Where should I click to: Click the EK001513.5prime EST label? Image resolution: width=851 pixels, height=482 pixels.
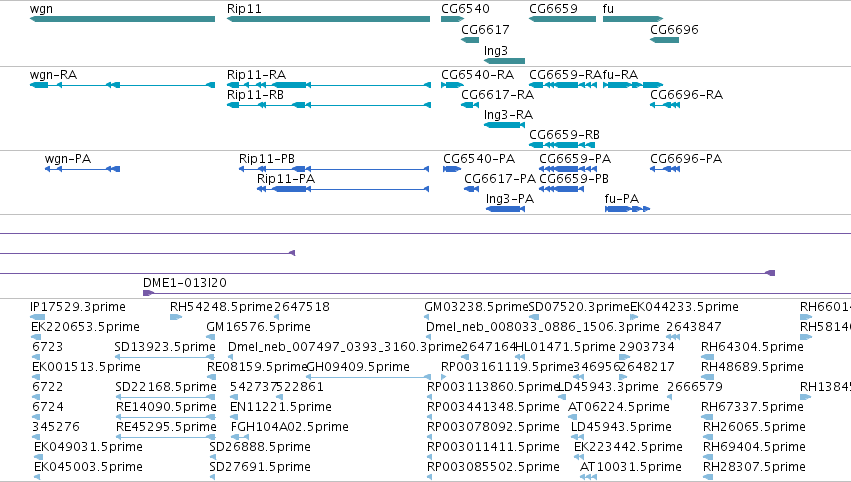[86, 367]
